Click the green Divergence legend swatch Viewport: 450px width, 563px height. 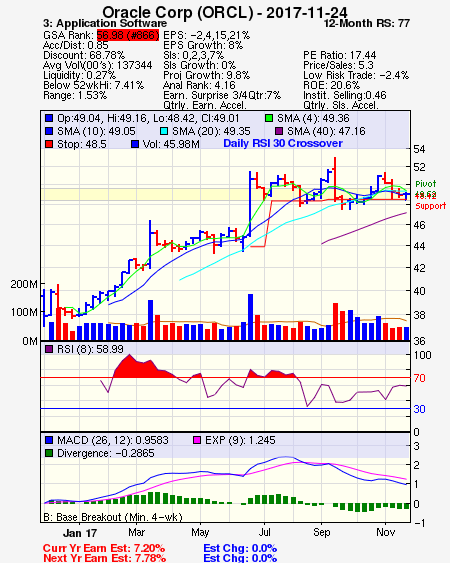tap(49, 453)
